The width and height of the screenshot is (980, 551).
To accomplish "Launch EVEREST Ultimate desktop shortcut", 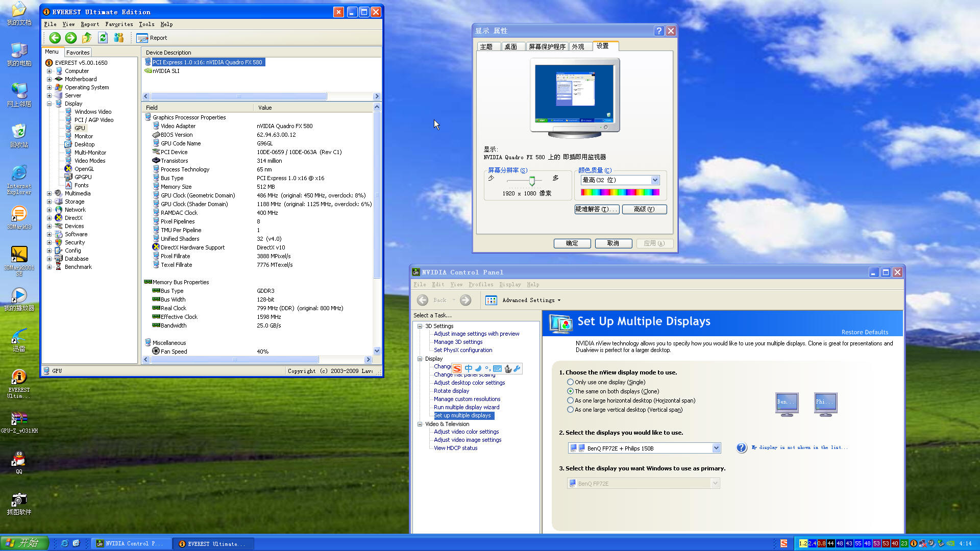I will pos(19,384).
